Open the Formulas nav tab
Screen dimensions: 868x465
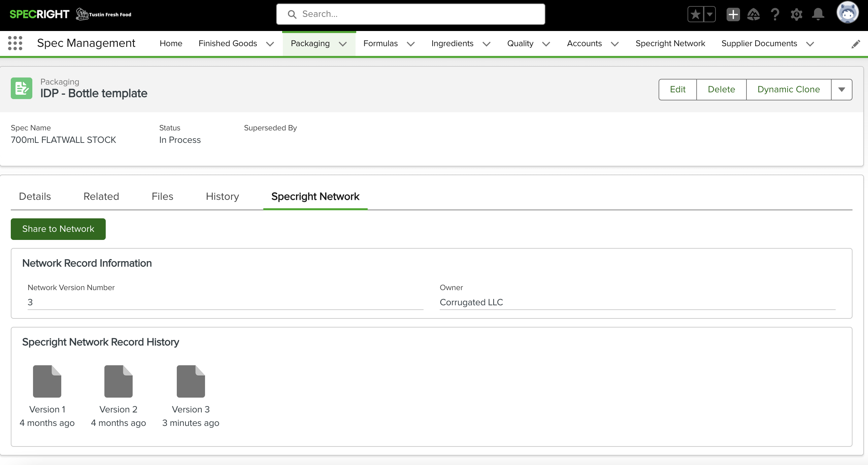pyautogui.click(x=380, y=43)
